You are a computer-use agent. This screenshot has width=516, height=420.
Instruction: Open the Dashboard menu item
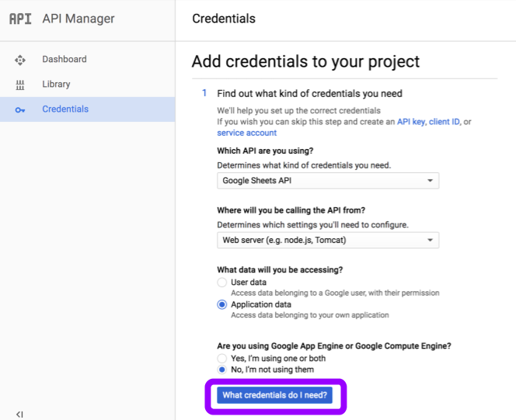coord(64,60)
